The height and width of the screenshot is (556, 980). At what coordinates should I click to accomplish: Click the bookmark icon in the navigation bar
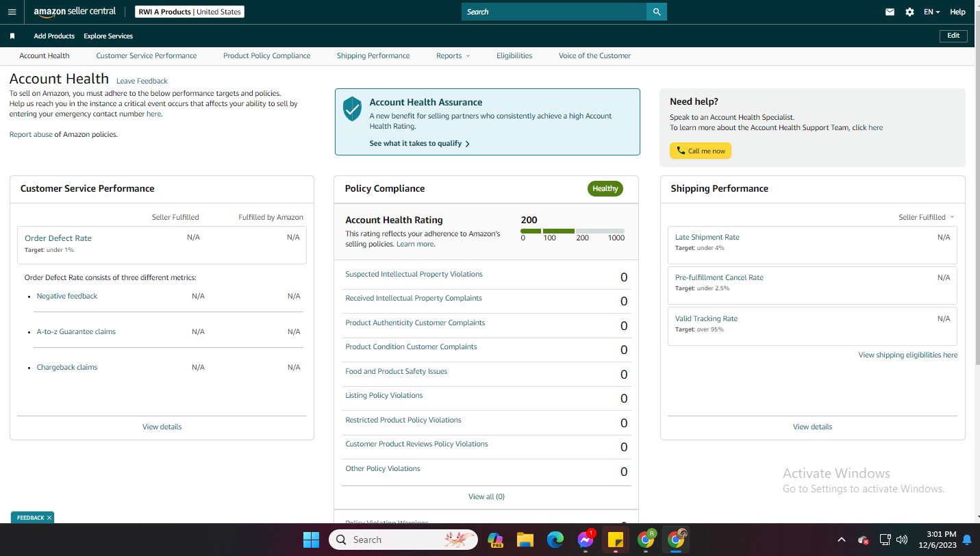click(x=12, y=36)
